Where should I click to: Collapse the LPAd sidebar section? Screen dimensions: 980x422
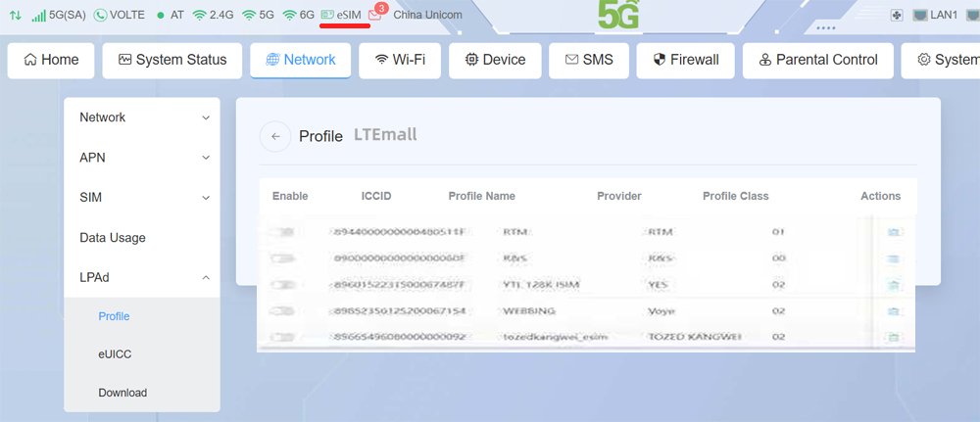point(142,278)
